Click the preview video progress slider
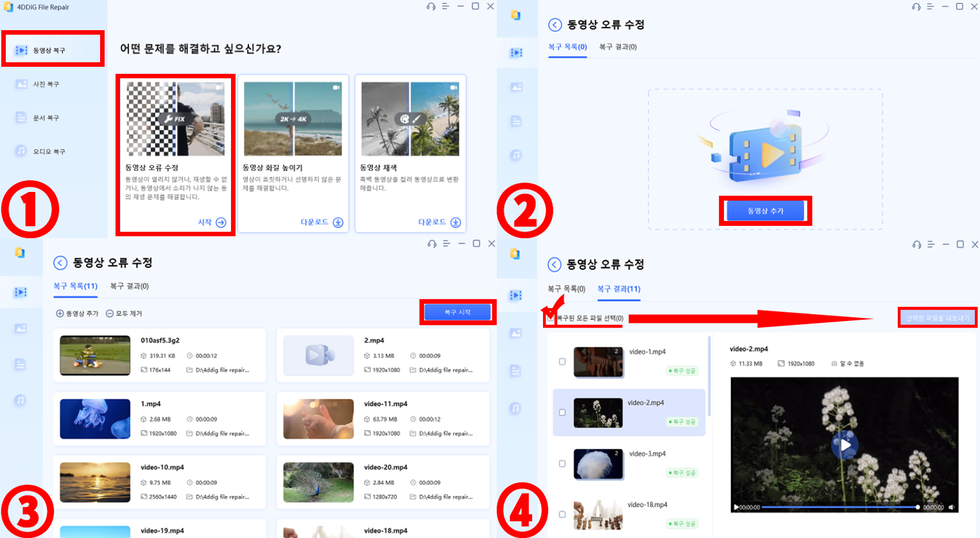This screenshot has height=538, width=980. [841, 507]
